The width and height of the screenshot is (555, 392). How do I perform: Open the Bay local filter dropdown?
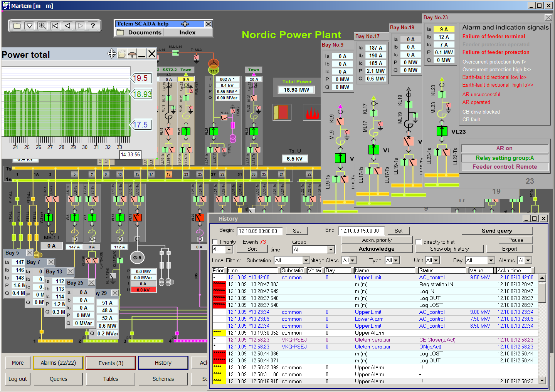pos(491,261)
